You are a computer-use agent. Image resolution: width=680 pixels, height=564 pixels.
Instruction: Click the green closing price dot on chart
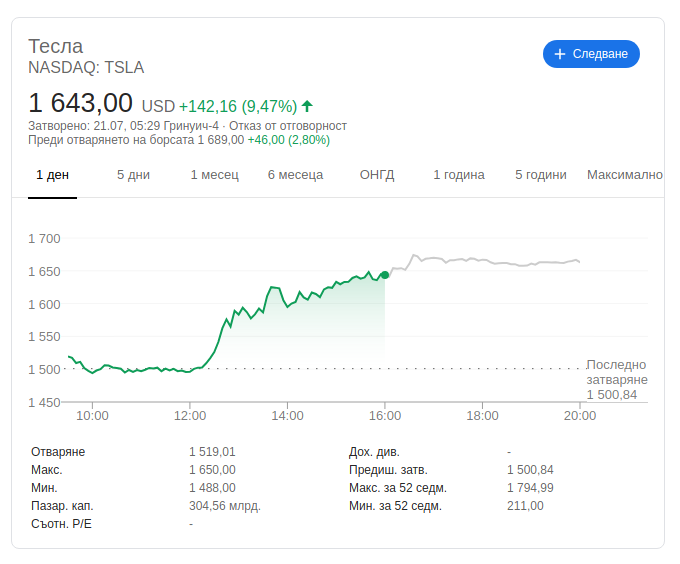[385, 275]
